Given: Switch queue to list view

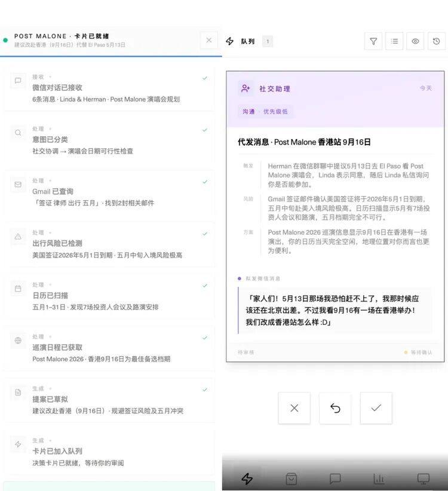Looking at the screenshot, I should click(x=394, y=41).
